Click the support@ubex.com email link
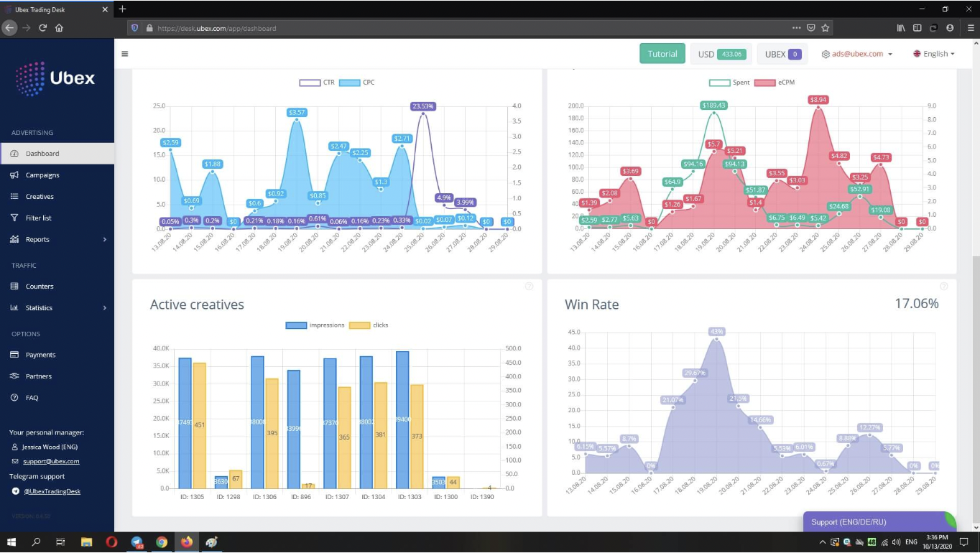This screenshot has width=980, height=553. [x=51, y=462]
